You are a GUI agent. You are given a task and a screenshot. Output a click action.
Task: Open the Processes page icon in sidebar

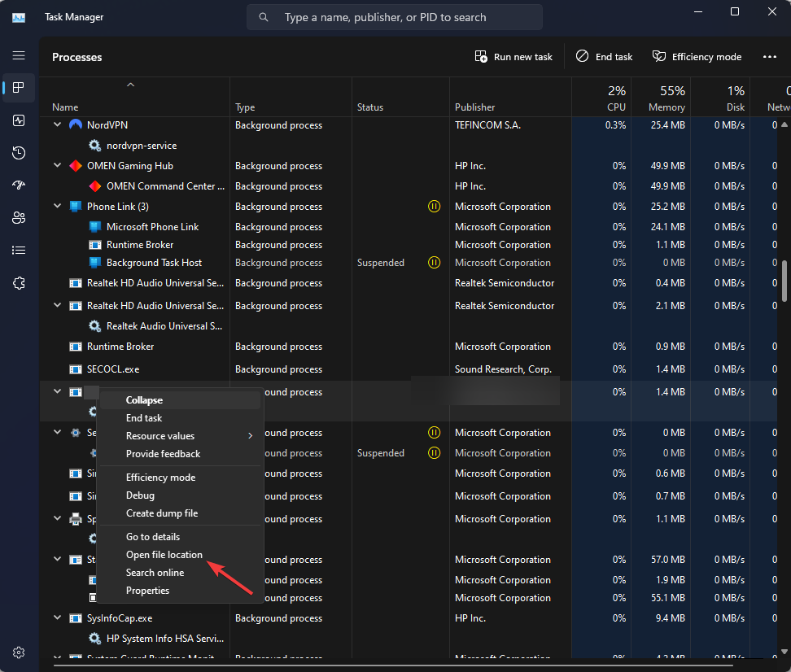click(19, 88)
